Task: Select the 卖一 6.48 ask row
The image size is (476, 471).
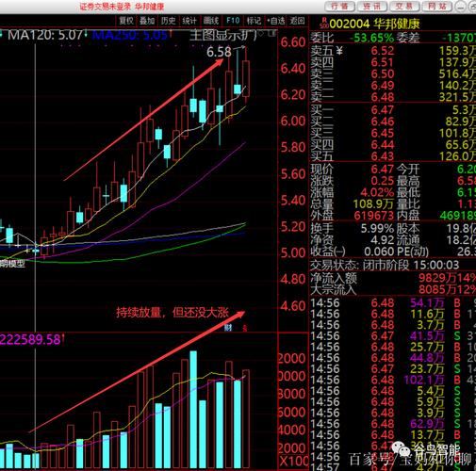Action: (393, 97)
